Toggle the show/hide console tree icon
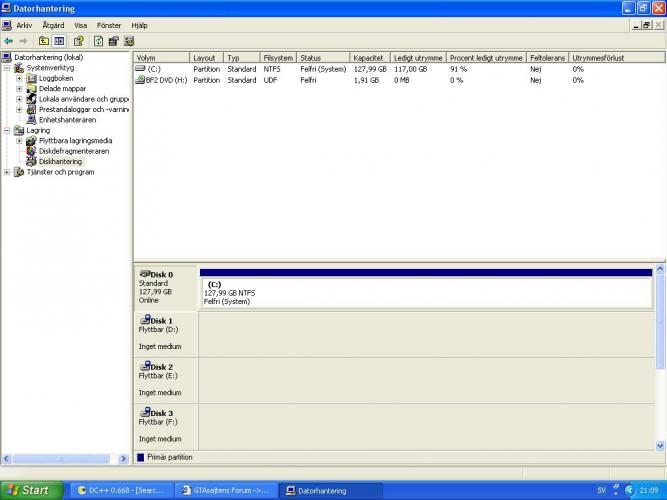The width and height of the screenshot is (667, 500). 59,41
